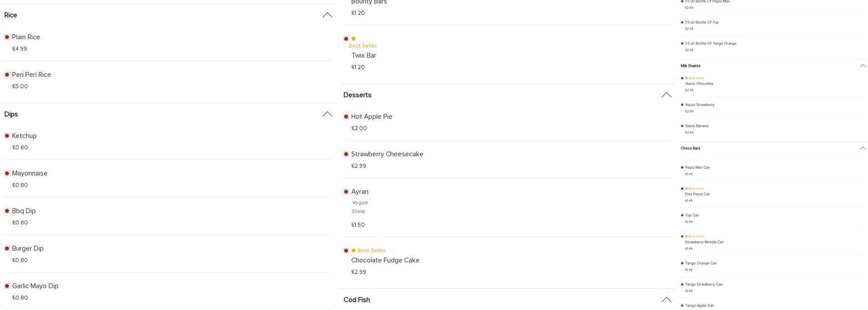Toggle the Cod Fish section chevron
Screen dimensions: 868x310
tap(666, 299)
